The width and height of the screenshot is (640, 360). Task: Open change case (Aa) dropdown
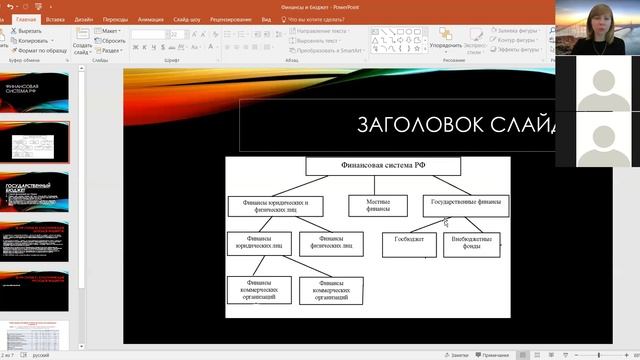point(195,47)
